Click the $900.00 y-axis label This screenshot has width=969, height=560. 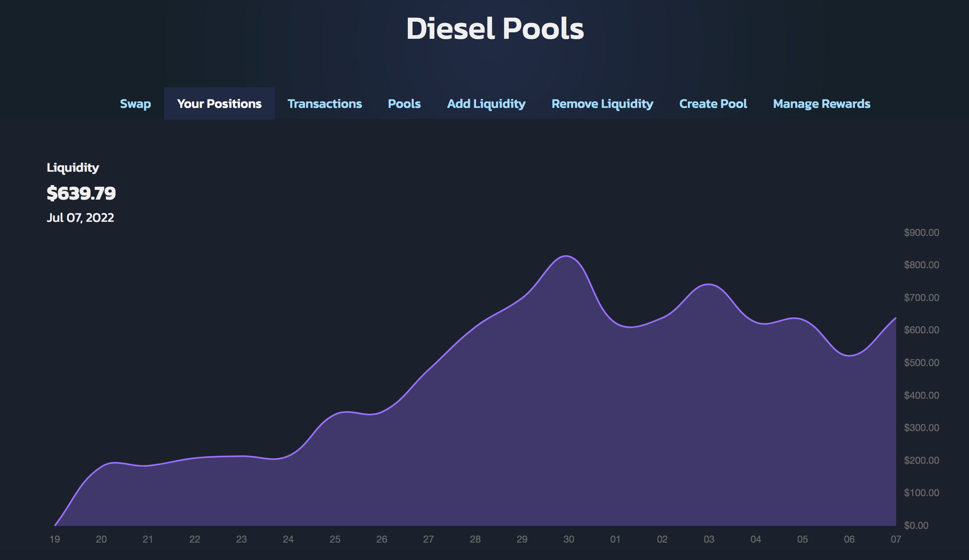(921, 232)
